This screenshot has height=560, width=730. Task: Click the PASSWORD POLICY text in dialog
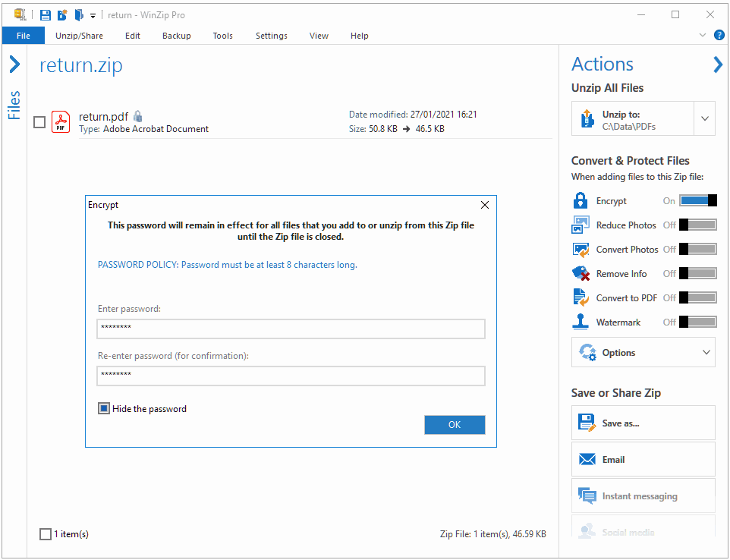pos(227,264)
